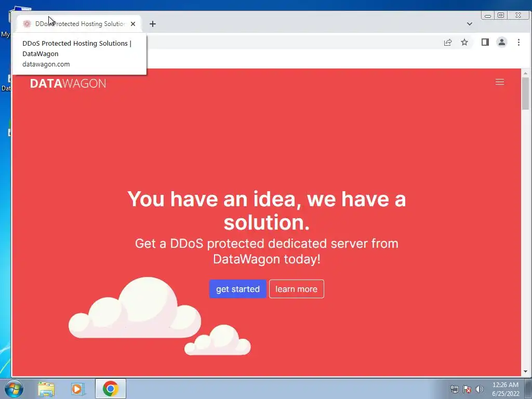Screen dimensions: 532x399
Task: Open the tab search chevron dropdown
Action: 470,24
